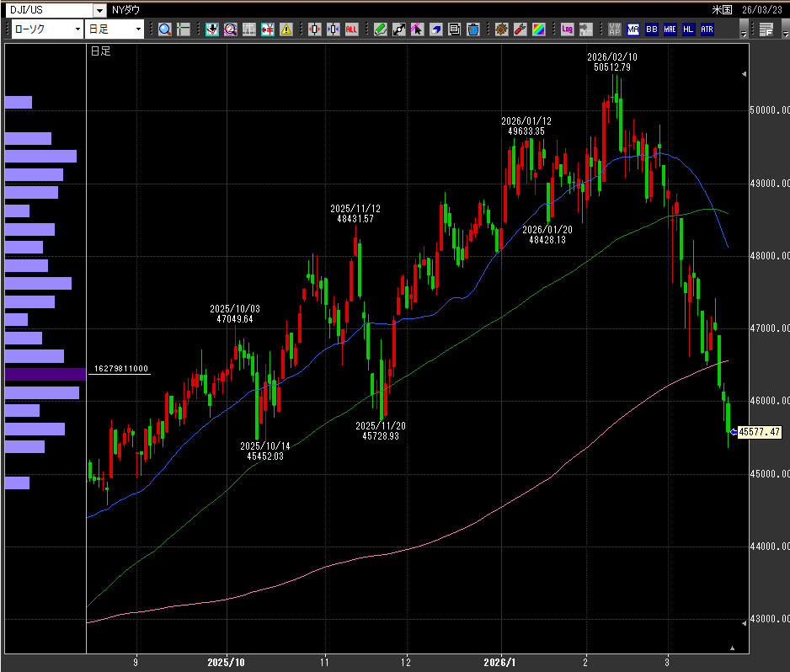This screenshot has height=672, width=790.
Task: Click the 日足 label in chart corner
Action: (x=100, y=51)
